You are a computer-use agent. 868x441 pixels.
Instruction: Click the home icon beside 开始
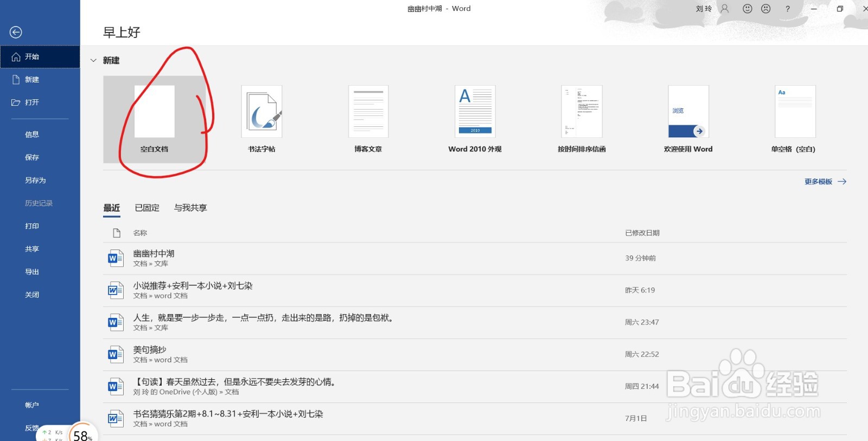click(x=16, y=57)
